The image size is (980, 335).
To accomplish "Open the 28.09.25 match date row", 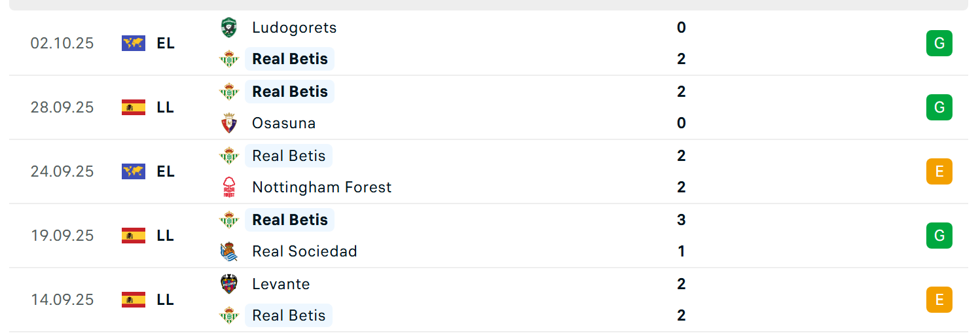I will [62, 107].
